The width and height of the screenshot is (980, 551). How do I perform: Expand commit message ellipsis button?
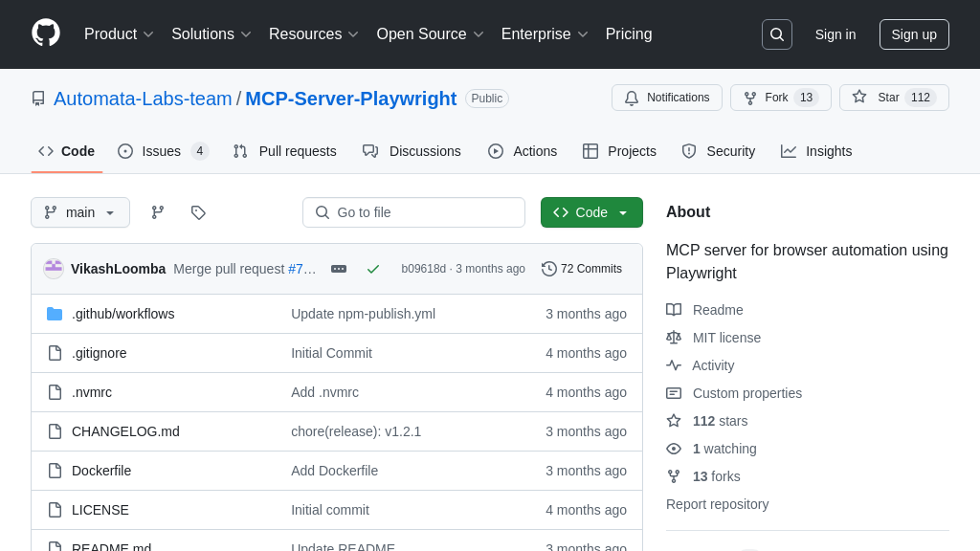coord(339,269)
